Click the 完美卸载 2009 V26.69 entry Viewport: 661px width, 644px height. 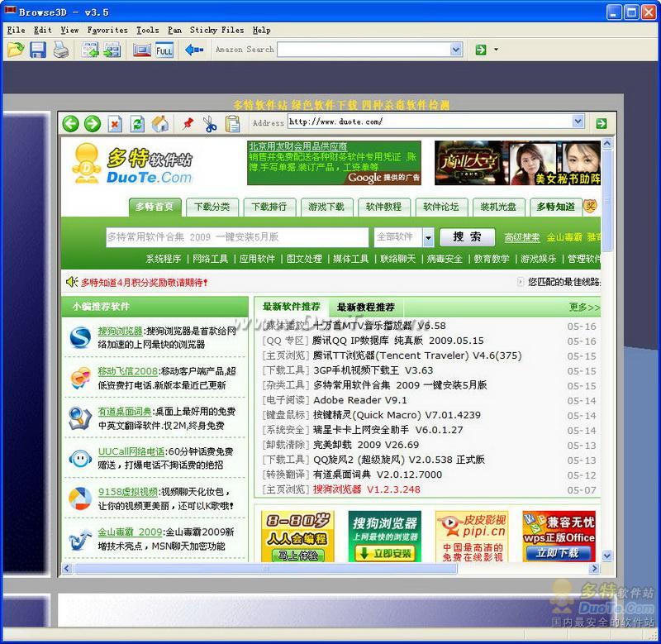(x=366, y=445)
